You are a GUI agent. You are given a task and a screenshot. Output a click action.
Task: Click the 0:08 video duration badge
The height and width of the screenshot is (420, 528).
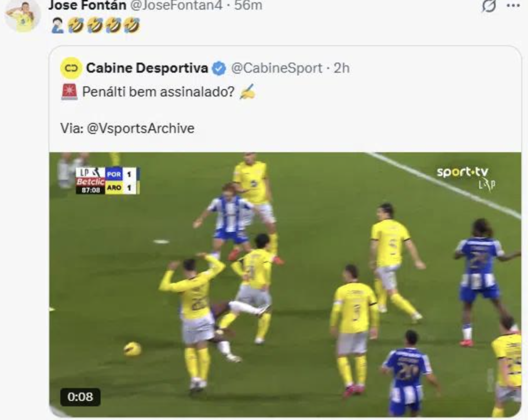point(80,396)
